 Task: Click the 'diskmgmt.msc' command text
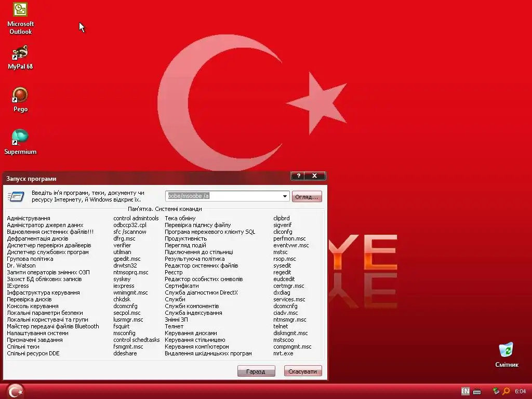click(291, 333)
